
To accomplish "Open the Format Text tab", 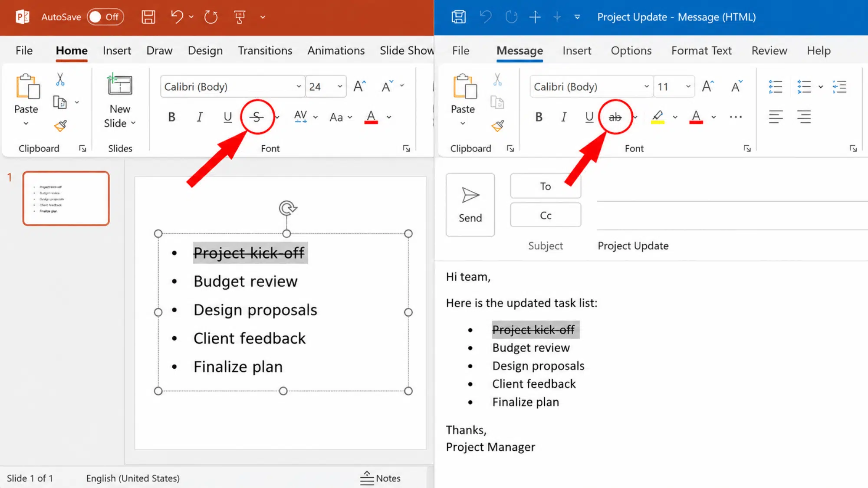I will click(701, 50).
